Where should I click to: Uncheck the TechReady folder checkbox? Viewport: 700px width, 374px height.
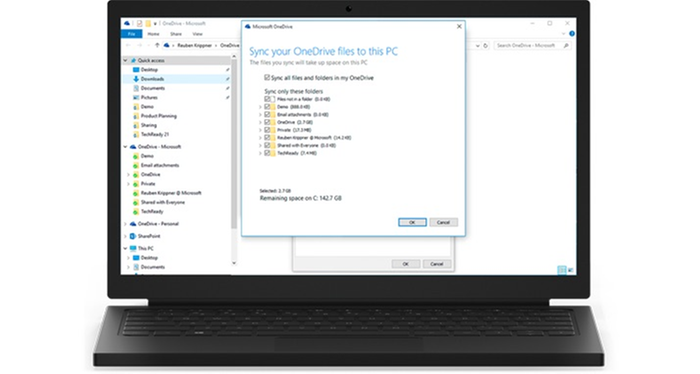267,153
